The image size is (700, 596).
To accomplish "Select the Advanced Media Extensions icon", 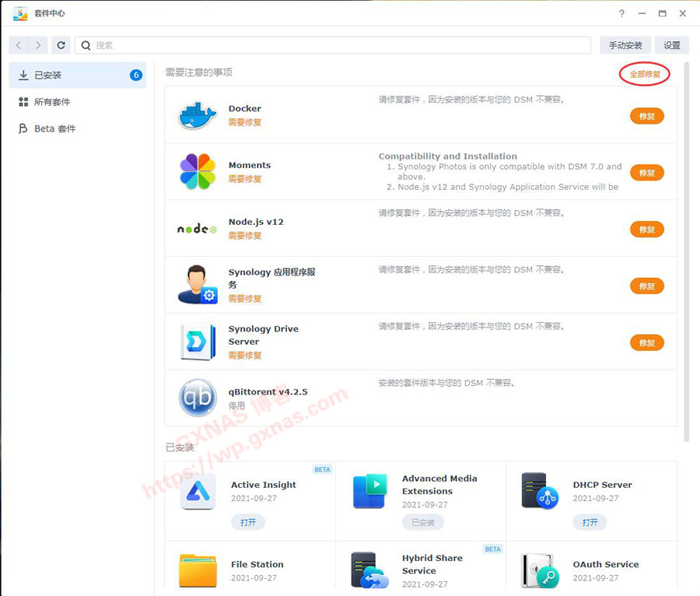I will pyautogui.click(x=369, y=490).
